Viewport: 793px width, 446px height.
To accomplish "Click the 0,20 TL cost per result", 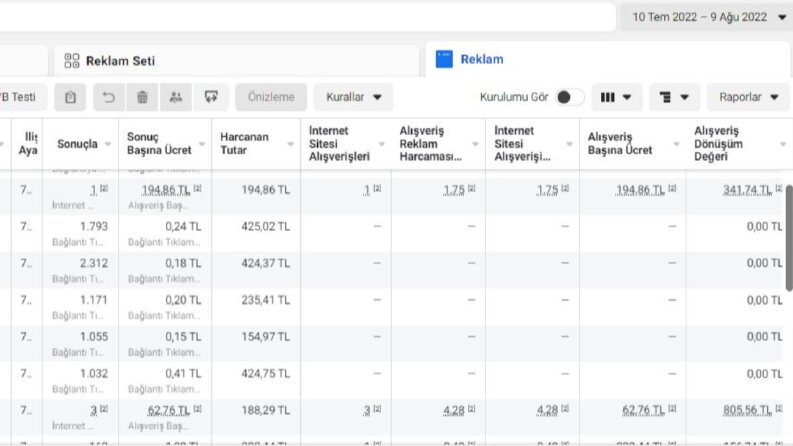I will [x=183, y=300].
